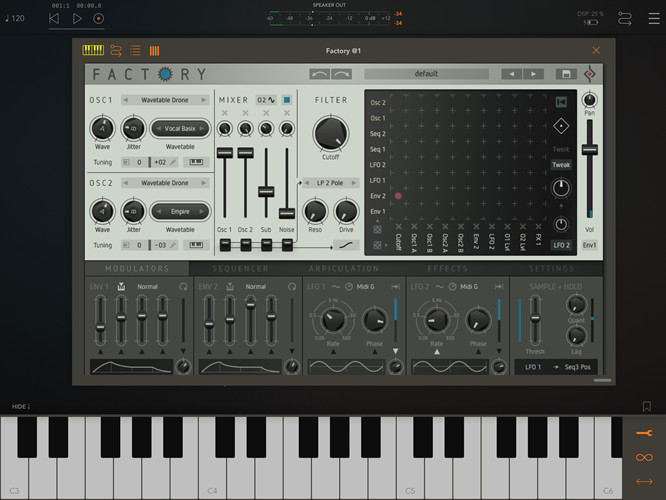Select the previous preset with the left arrow

511,74
